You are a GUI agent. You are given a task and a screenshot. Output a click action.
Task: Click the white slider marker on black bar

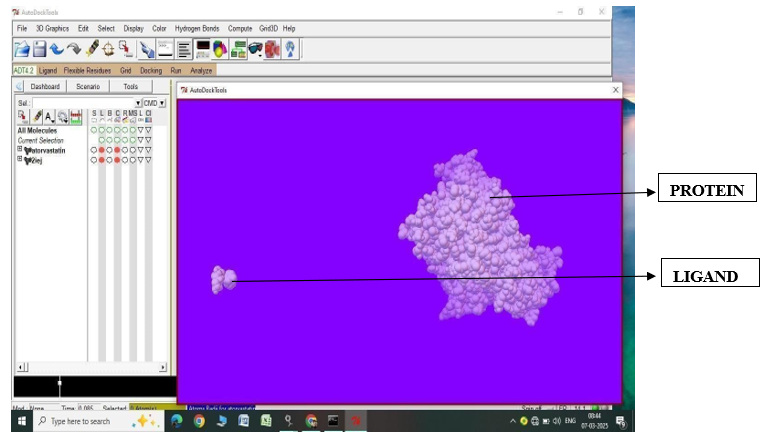tap(59, 383)
